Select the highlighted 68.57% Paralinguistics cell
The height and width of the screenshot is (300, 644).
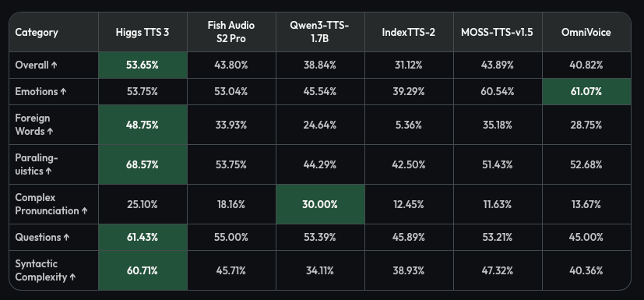click(143, 164)
